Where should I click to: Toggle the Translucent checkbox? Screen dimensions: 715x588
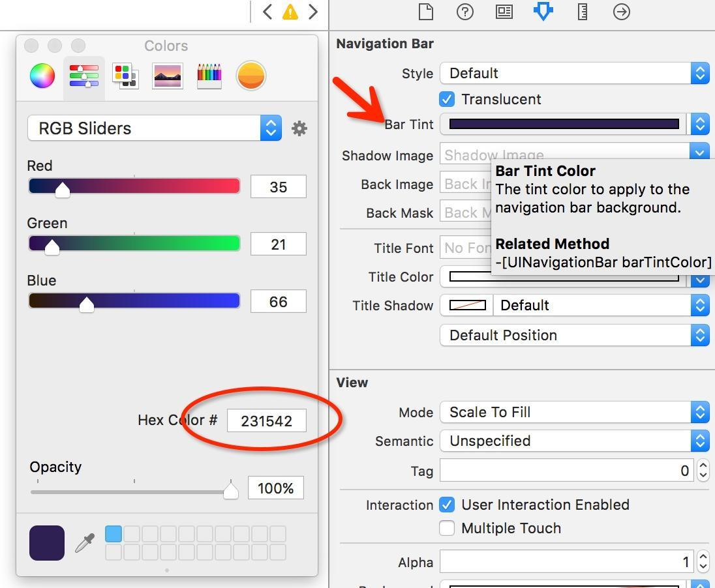tap(447, 99)
